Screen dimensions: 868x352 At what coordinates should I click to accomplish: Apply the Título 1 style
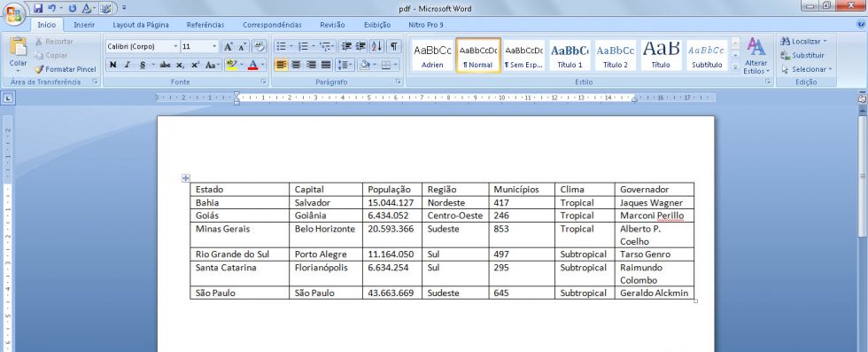570,56
